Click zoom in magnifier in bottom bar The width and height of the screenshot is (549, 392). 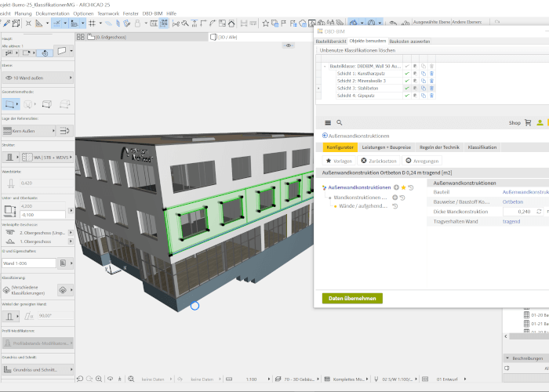tap(99, 379)
